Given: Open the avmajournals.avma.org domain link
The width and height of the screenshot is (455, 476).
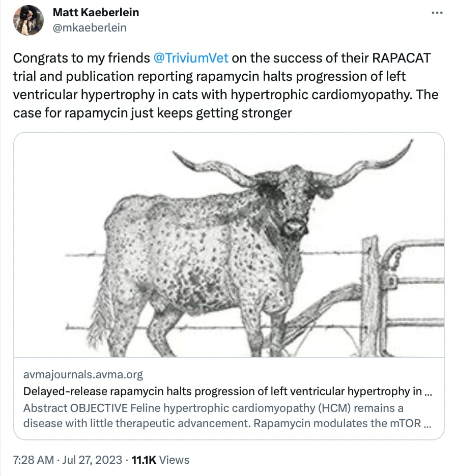Looking at the screenshot, I should (83, 375).
